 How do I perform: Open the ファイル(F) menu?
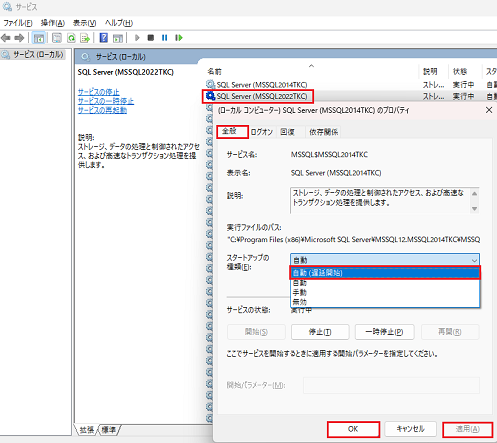[18, 23]
